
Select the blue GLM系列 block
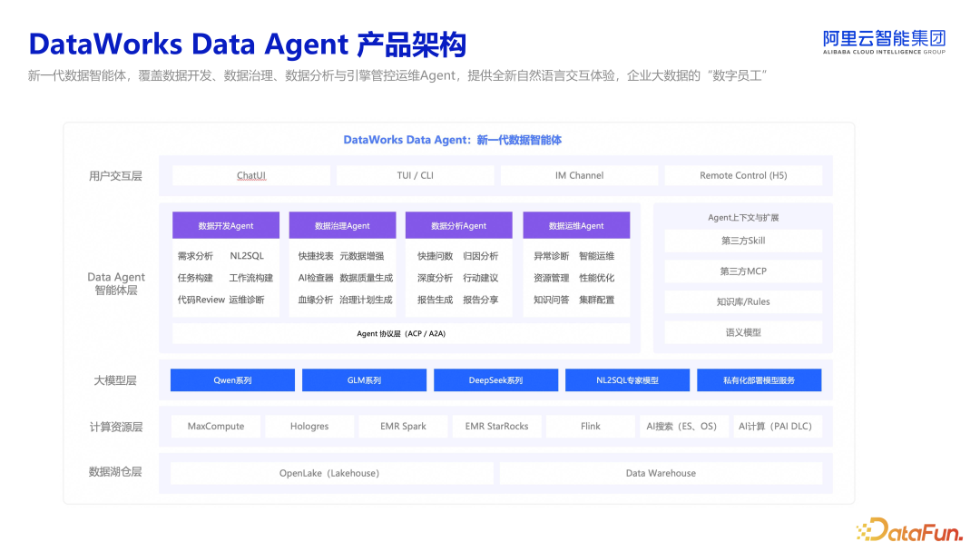pyautogui.click(x=365, y=380)
